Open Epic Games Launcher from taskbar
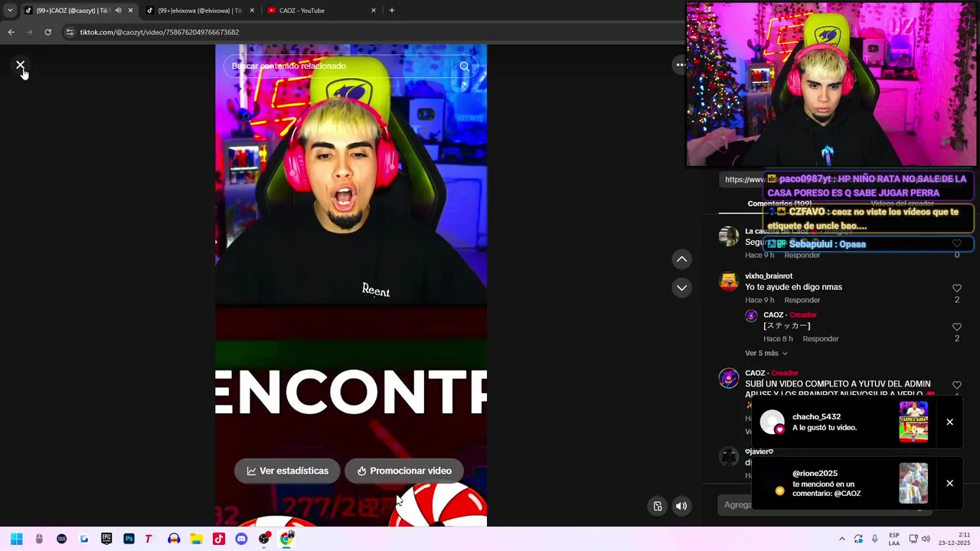This screenshot has height=551, width=980. [106, 539]
